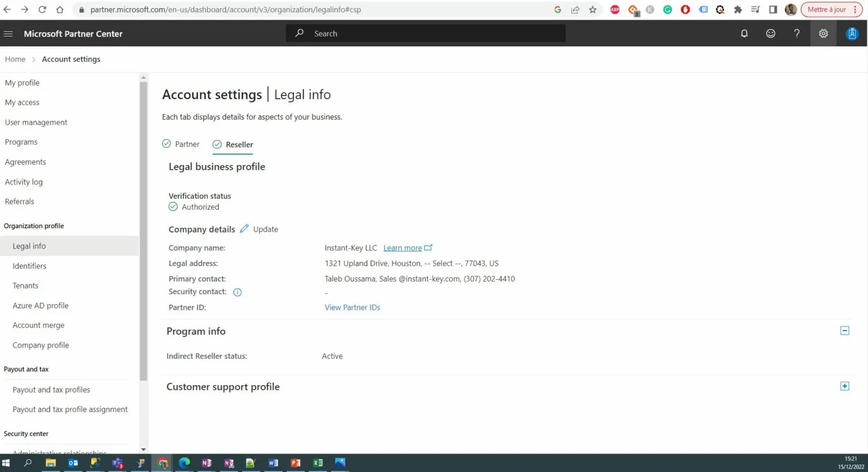Switch to the Partner tab

(x=181, y=144)
